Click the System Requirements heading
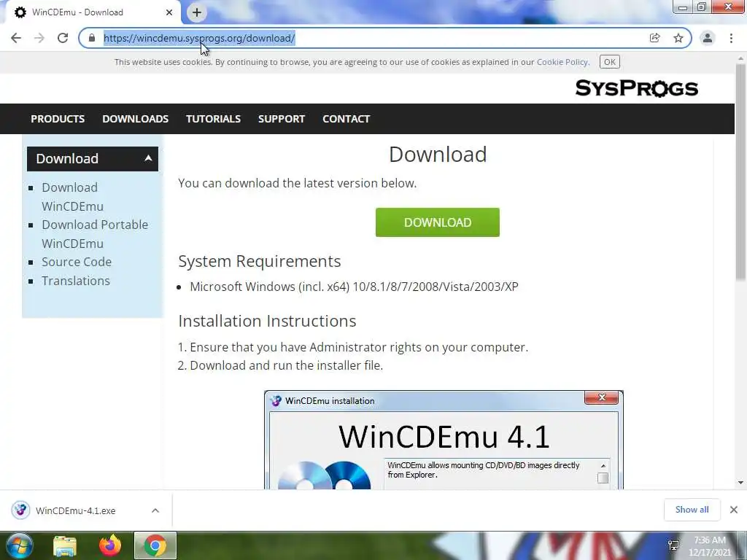This screenshot has height=560, width=747. pos(260,262)
